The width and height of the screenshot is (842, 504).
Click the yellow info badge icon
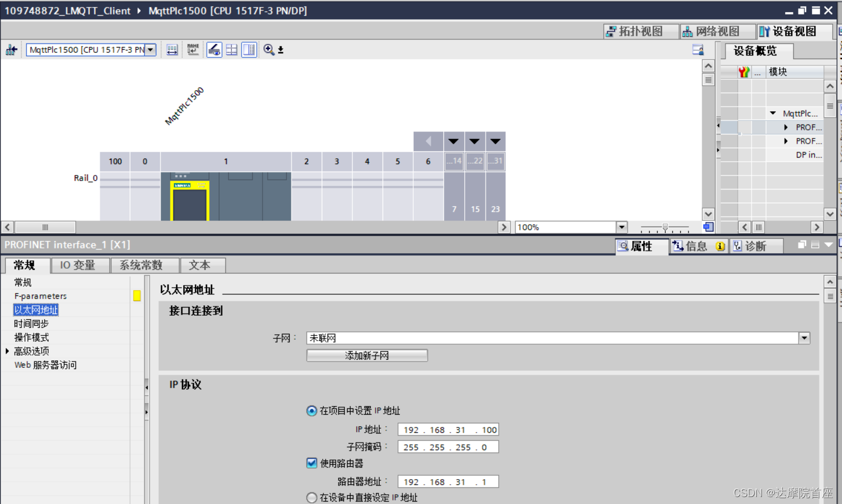[720, 246]
